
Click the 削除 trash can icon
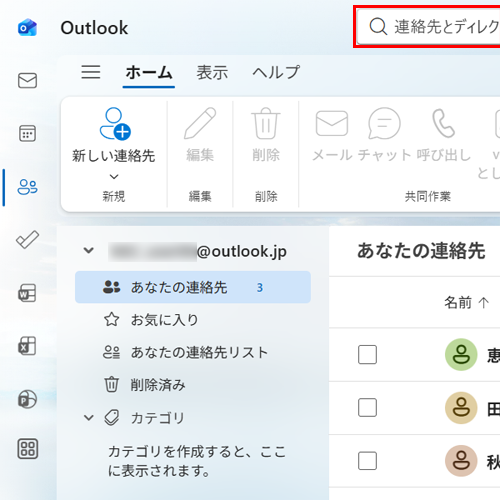coord(266,123)
